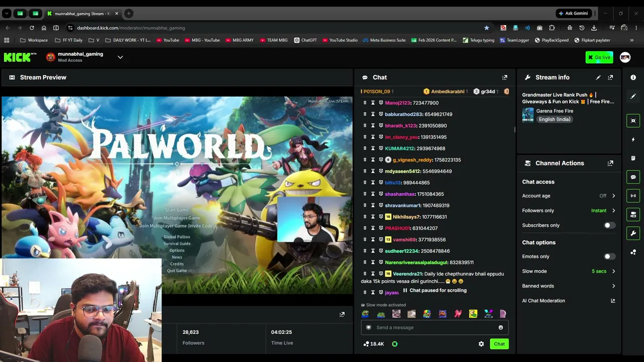Send message with the Chat button

tap(499, 344)
